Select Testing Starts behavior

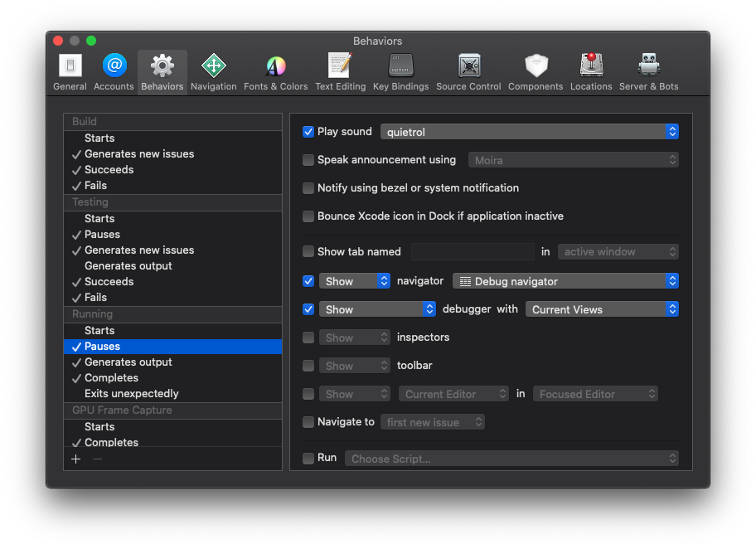pyautogui.click(x=172, y=219)
